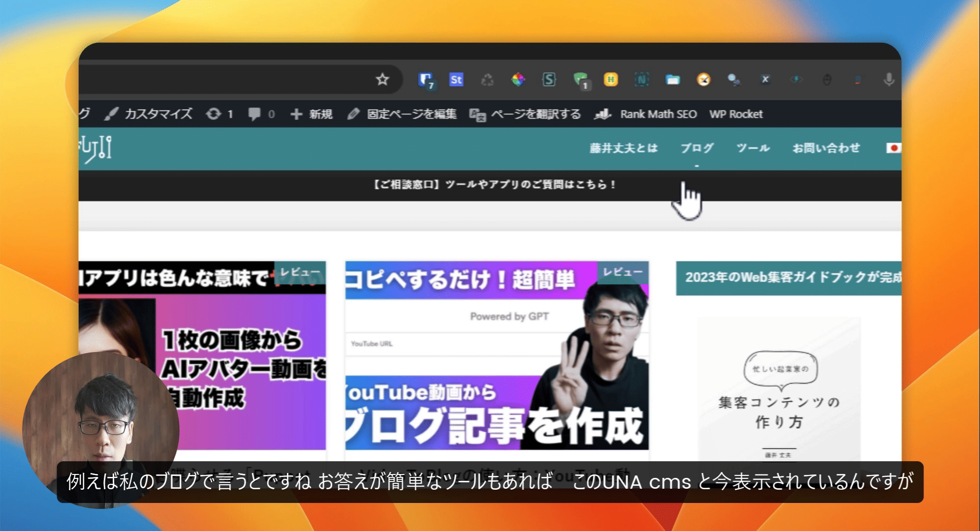The height and width of the screenshot is (531, 980).
Task: Click the yellow rounded extension icon
Action: 611,80
